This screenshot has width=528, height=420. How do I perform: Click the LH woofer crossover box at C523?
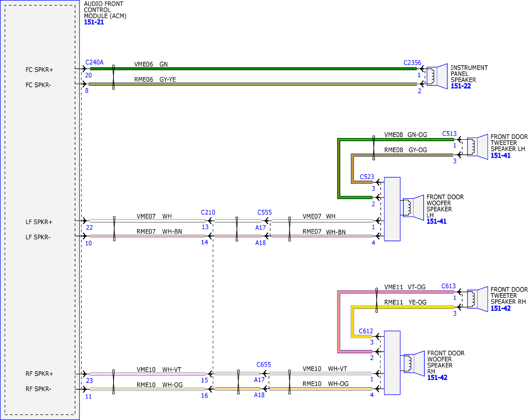coord(392,209)
